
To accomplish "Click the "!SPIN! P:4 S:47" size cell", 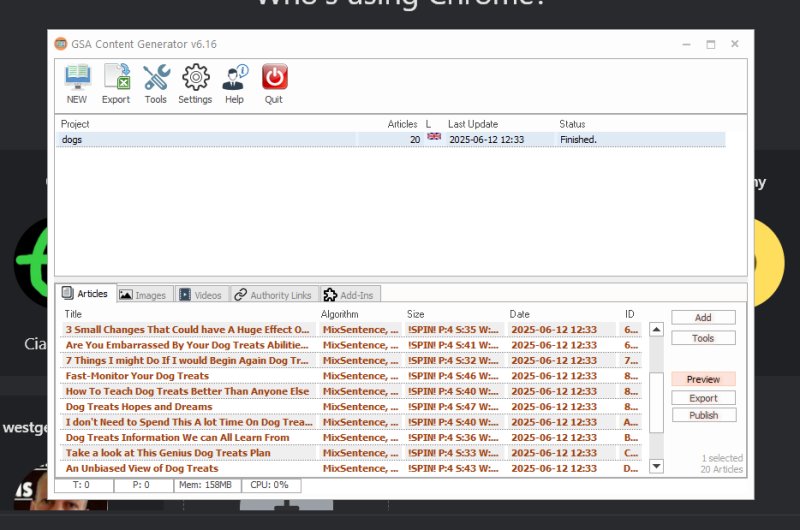I will 453,407.
